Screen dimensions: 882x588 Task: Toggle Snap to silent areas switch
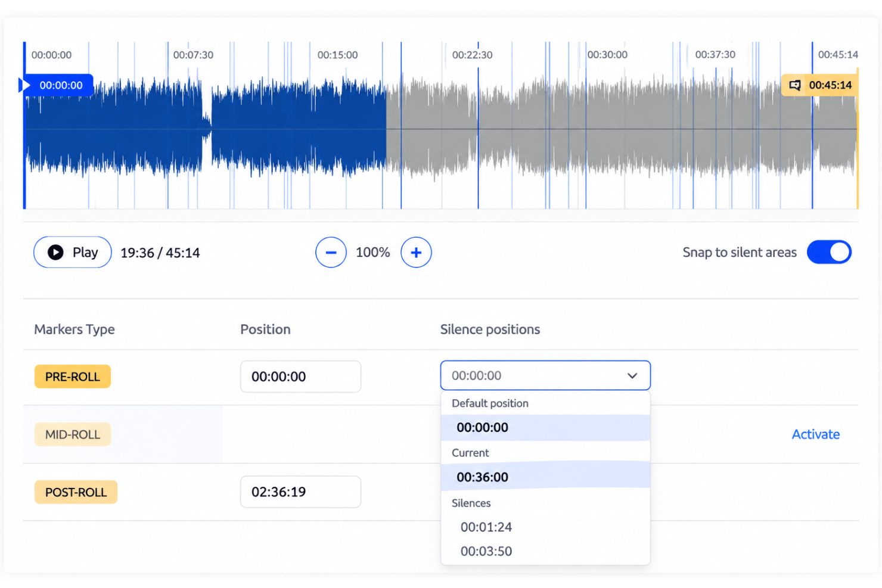click(829, 252)
